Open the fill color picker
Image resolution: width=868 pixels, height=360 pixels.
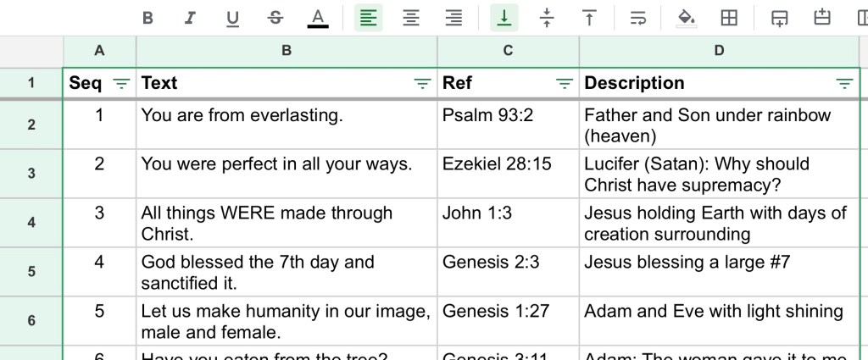click(x=686, y=18)
